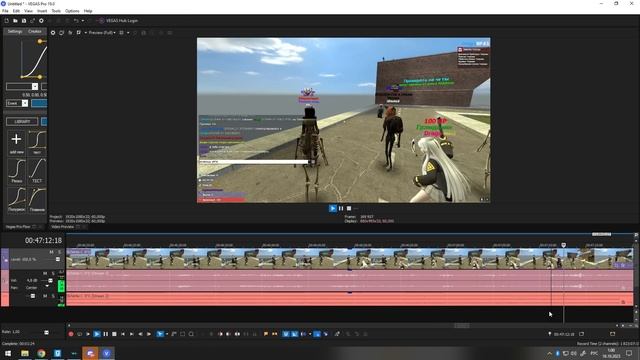Expand the split screen view dropdown arrow
640x360 pixels.
[x=85, y=33]
